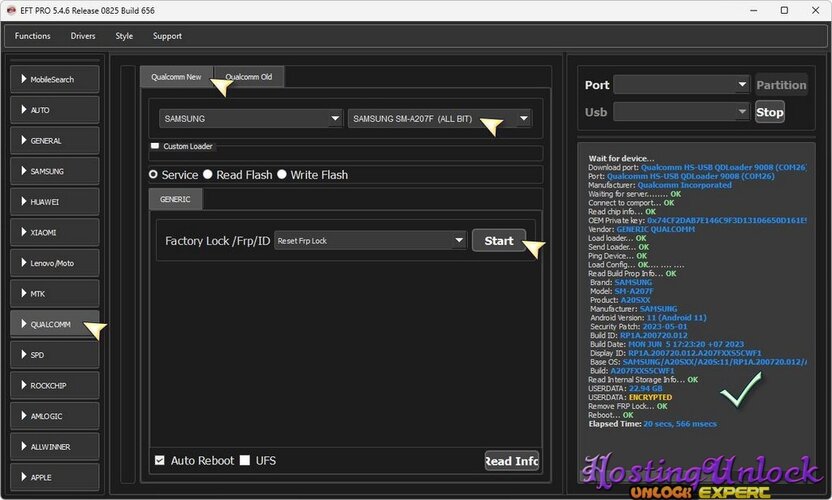Click the 'Security Patch: 2023-05-01' log line
The height and width of the screenshot is (500, 832).
point(639,326)
